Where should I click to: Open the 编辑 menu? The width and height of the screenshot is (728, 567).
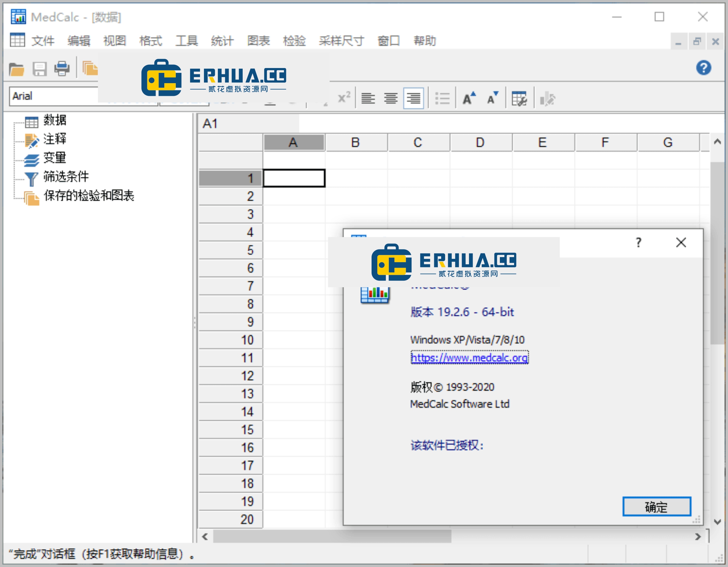[x=79, y=41]
